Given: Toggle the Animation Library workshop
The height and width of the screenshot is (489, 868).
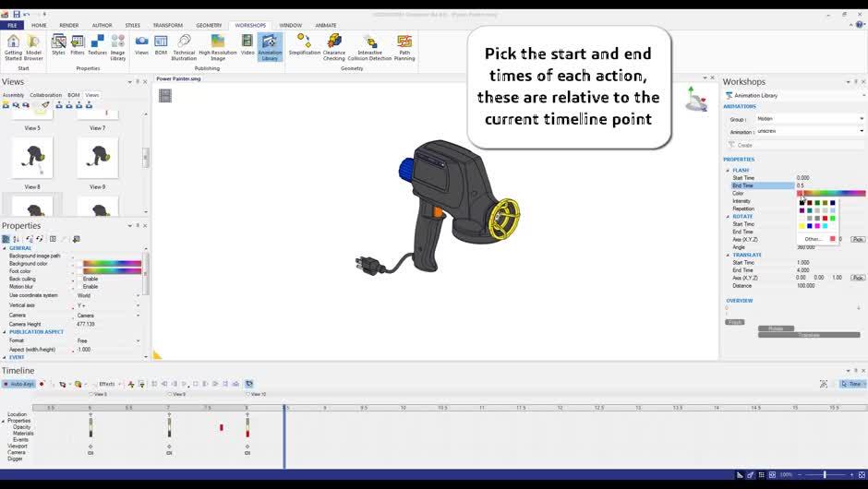Looking at the screenshot, I should (x=270, y=47).
